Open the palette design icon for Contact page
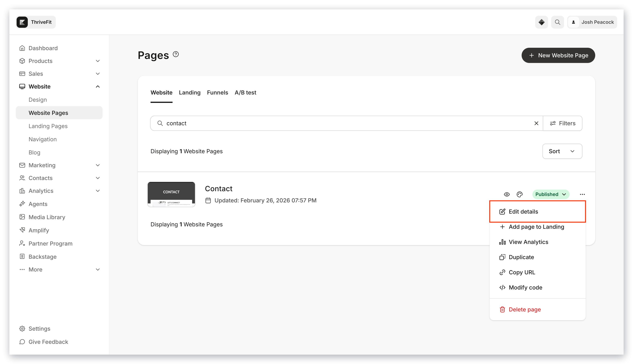 [520, 194]
